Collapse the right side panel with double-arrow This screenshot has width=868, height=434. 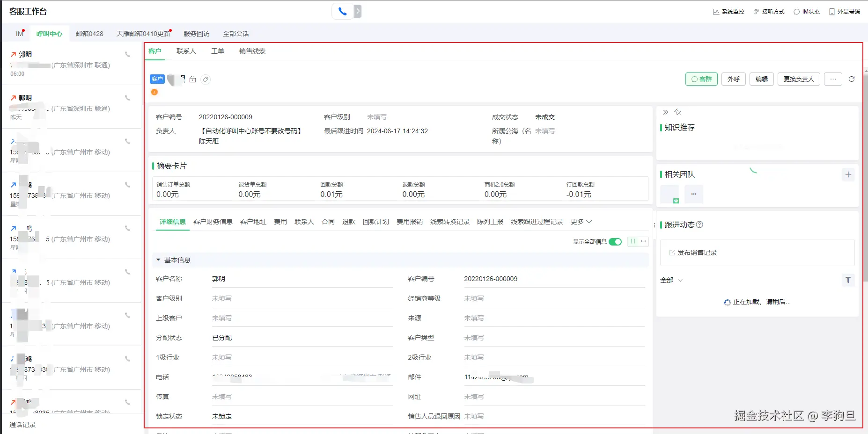[x=665, y=112]
